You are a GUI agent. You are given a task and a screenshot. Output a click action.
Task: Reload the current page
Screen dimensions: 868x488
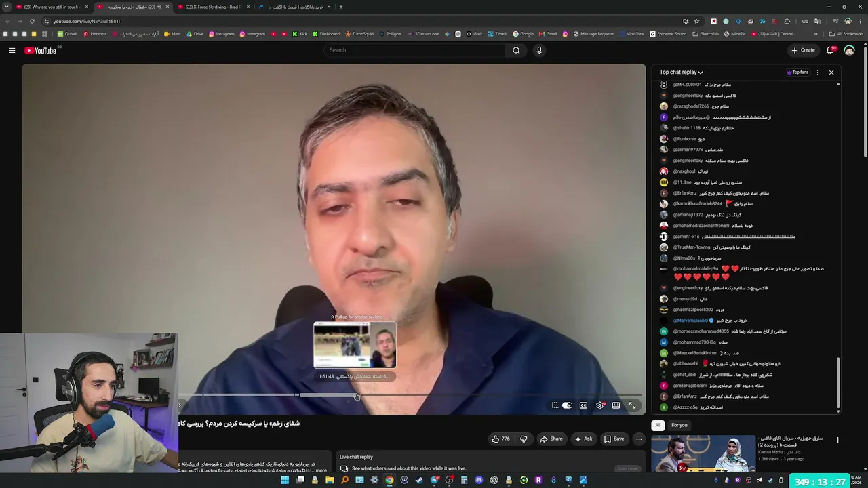(x=32, y=21)
